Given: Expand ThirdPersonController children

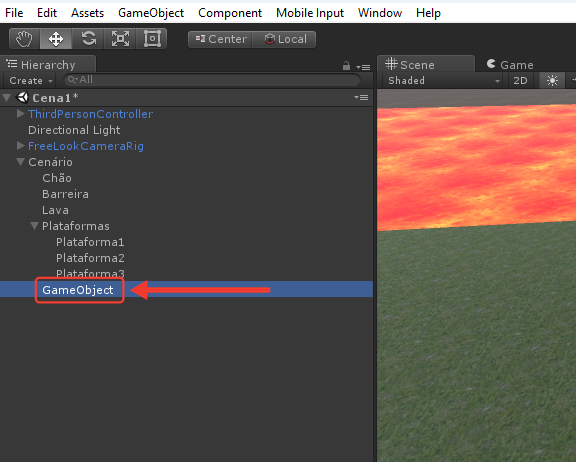Looking at the screenshot, I should [x=21, y=114].
